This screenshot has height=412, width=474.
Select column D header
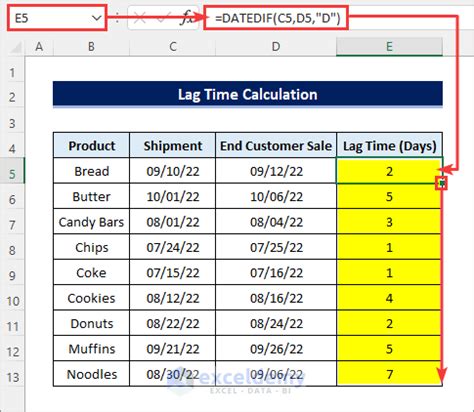(x=276, y=47)
